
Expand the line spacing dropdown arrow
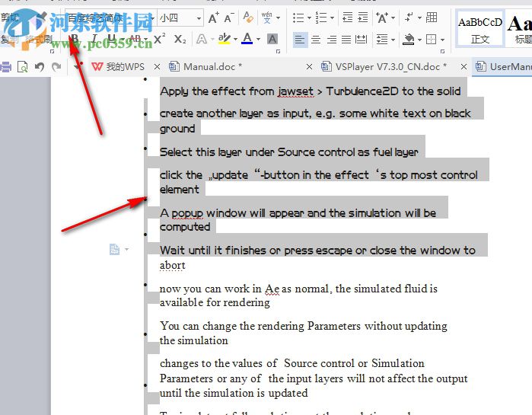pyautogui.click(x=393, y=40)
